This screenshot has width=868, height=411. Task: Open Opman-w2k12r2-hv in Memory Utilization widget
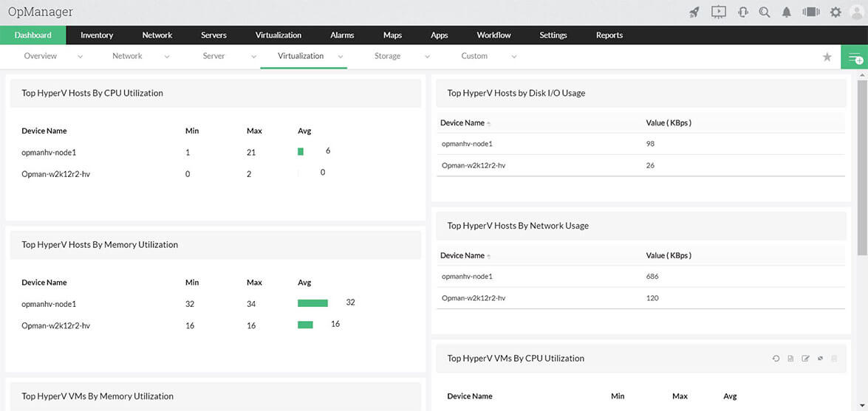[x=56, y=326]
